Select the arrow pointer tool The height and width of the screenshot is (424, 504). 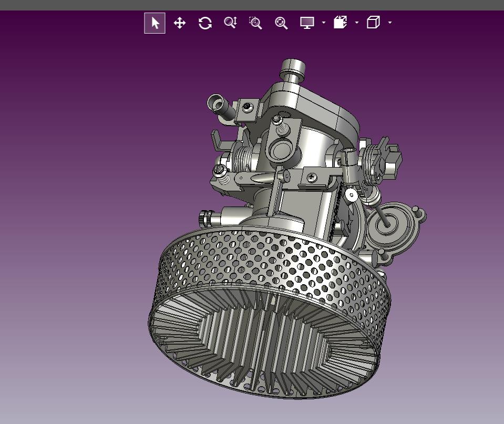click(x=155, y=23)
